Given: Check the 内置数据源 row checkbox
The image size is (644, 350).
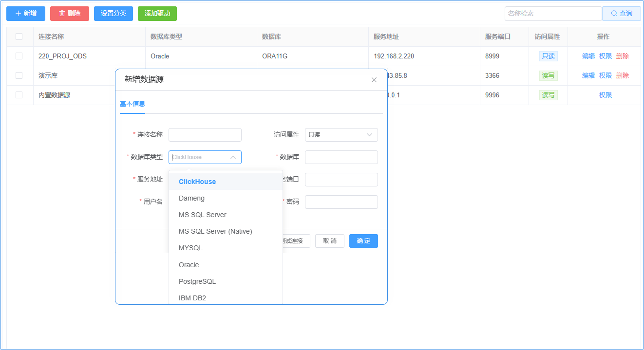Looking at the screenshot, I should coord(19,95).
